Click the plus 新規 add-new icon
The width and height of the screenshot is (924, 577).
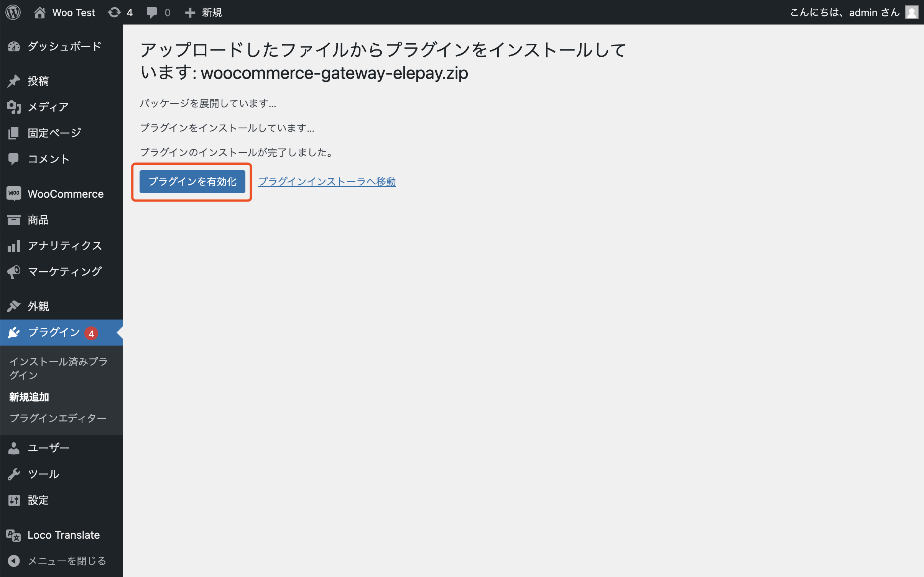(x=190, y=12)
